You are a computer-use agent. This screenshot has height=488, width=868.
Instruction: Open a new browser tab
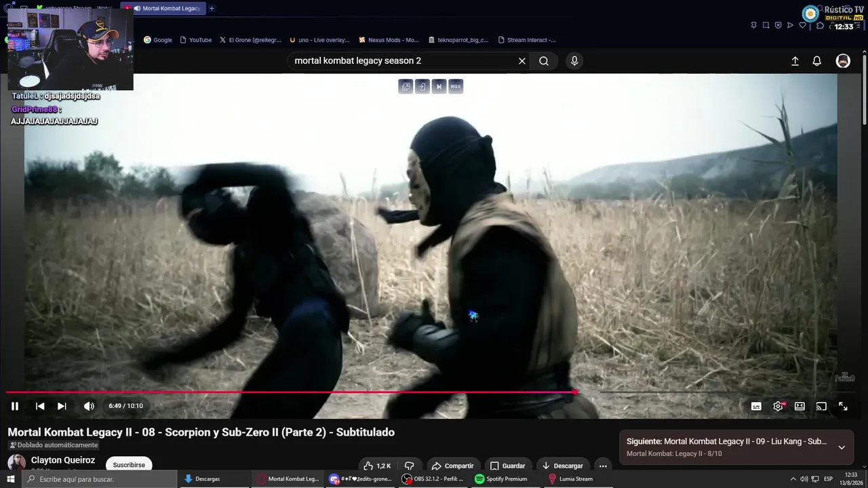coord(212,8)
